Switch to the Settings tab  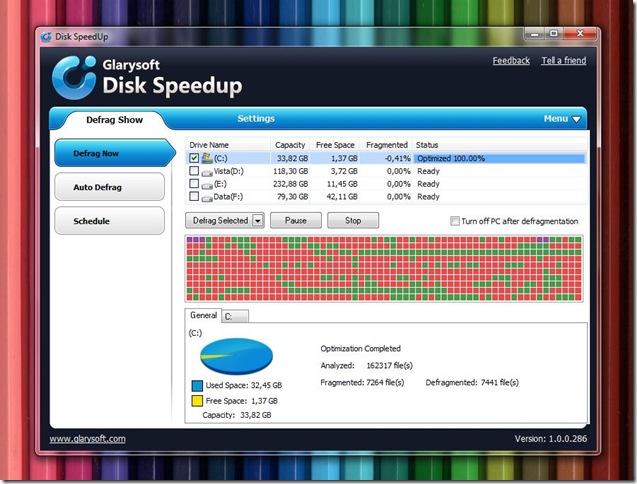[x=256, y=118]
